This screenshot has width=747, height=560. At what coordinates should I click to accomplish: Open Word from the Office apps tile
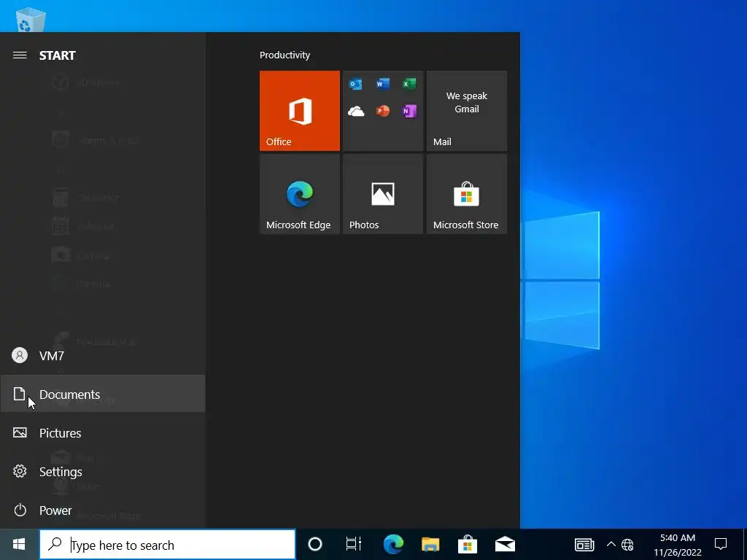[x=382, y=85]
